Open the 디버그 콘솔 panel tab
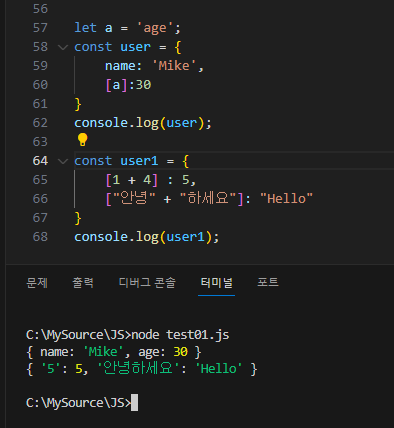394x428 pixels. tap(147, 283)
